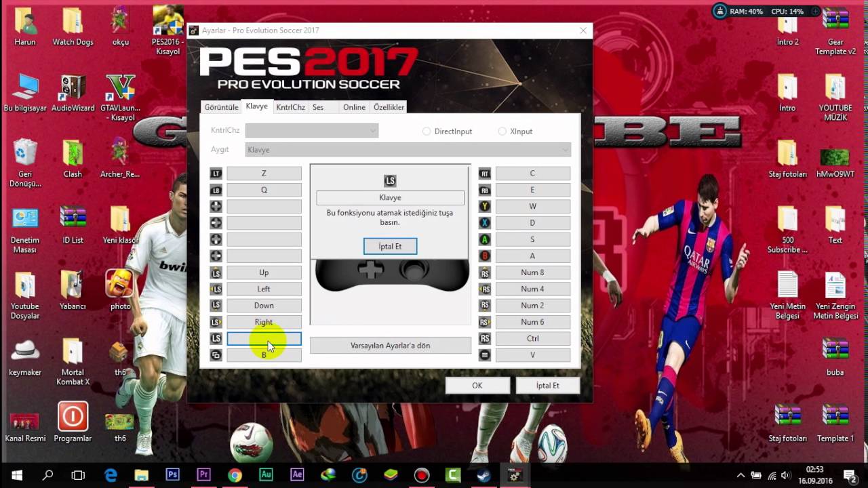Open the Mortal Kombat X folder
Image resolution: width=868 pixels, height=488 pixels.
click(x=73, y=362)
